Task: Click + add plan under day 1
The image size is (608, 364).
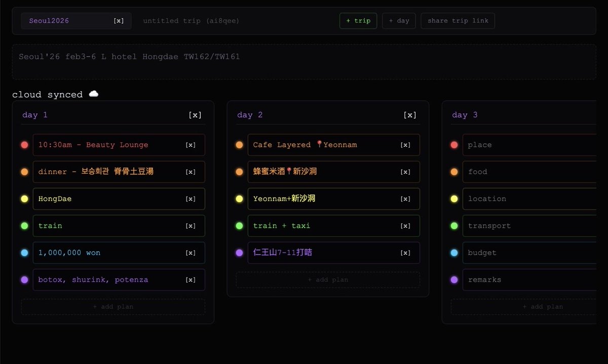Action: click(113, 307)
